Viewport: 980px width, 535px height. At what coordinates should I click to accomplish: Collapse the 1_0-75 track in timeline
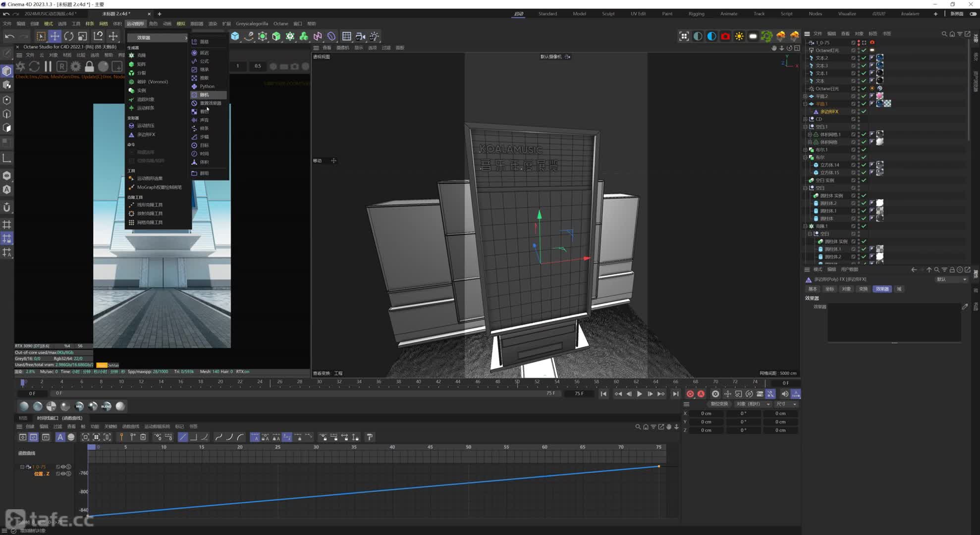pos(22,467)
